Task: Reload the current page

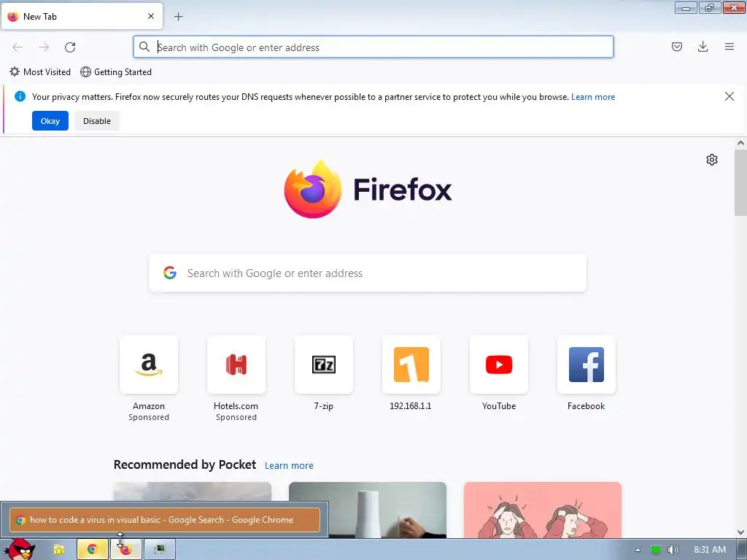Action: (70, 47)
